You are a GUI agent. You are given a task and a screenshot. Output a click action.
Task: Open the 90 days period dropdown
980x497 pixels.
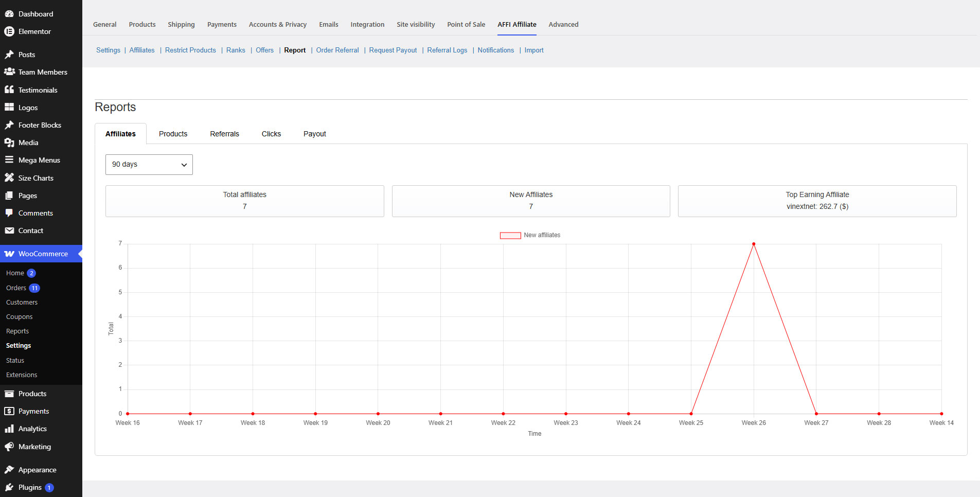click(149, 165)
